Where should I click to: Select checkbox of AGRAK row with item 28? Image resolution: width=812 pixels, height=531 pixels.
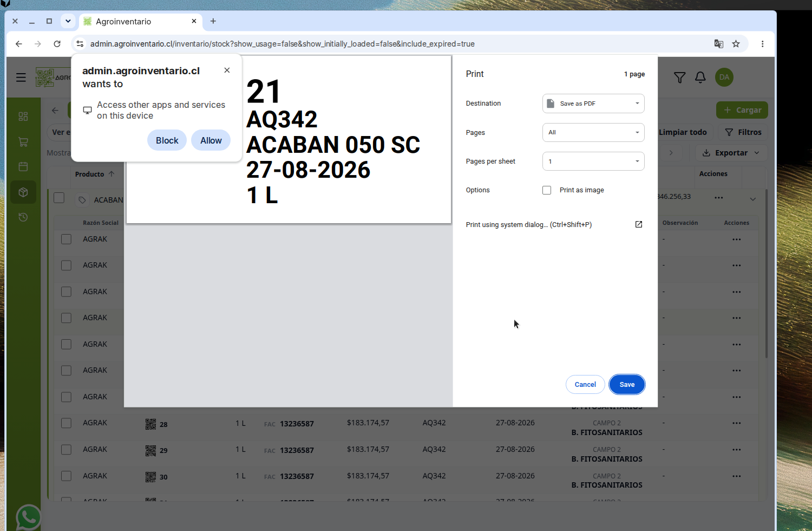pos(66,423)
